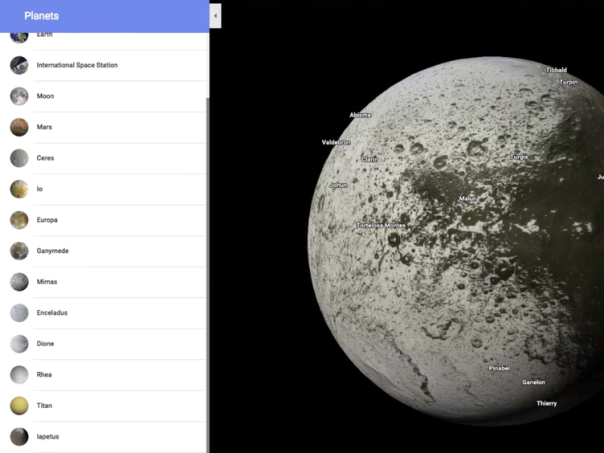This screenshot has width=604, height=453.
Task: Collapse the Planets side panel arrow
Action: click(216, 15)
